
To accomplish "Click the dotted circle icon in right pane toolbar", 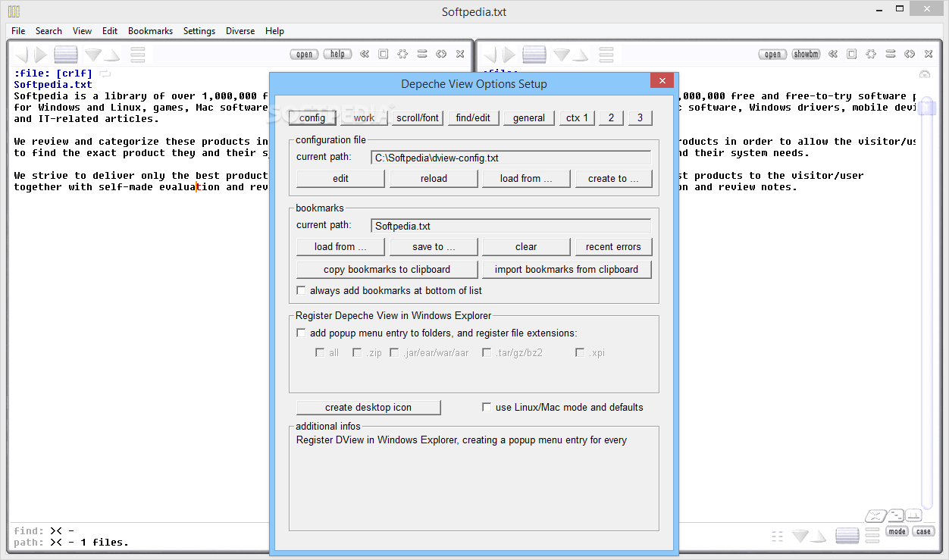I will point(871,54).
